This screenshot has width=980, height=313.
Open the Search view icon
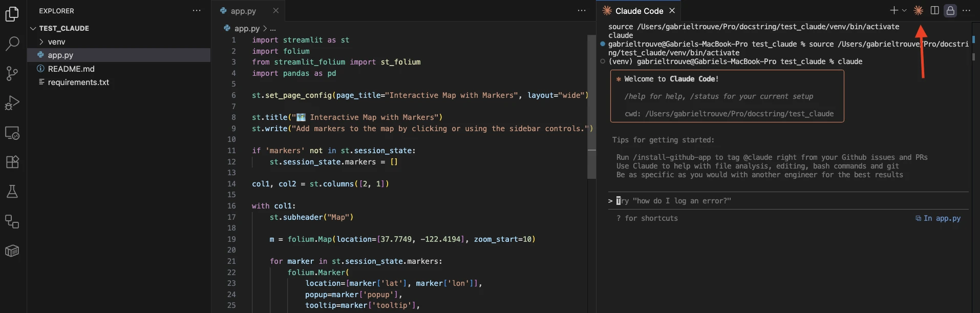pyautogui.click(x=12, y=44)
